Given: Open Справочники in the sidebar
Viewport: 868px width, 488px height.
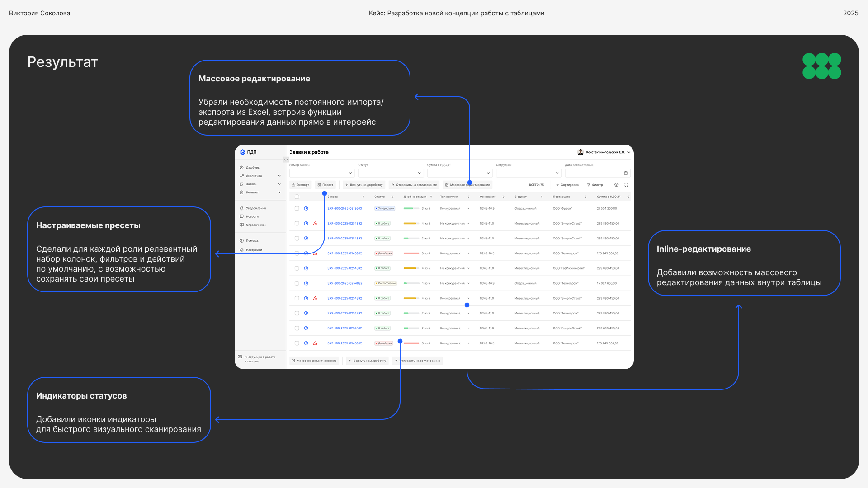Looking at the screenshot, I should 255,225.
